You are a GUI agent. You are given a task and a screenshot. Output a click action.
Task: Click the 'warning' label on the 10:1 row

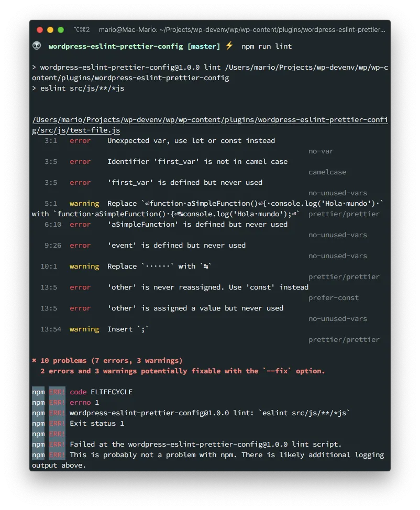84,267
